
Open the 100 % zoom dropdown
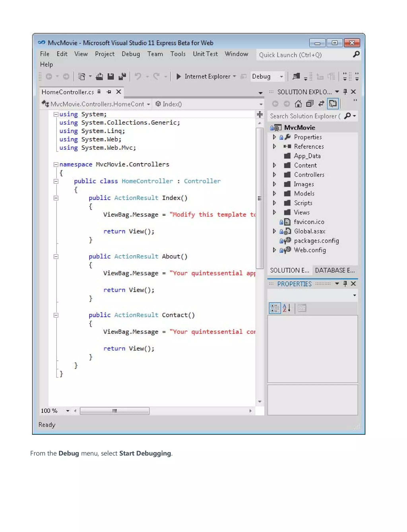[x=68, y=411]
